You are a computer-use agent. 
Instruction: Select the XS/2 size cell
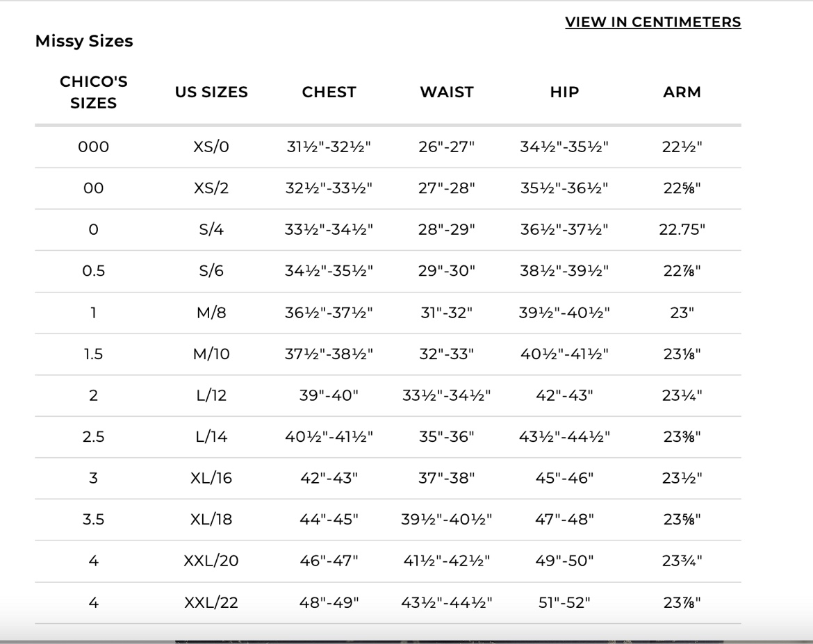(x=211, y=188)
